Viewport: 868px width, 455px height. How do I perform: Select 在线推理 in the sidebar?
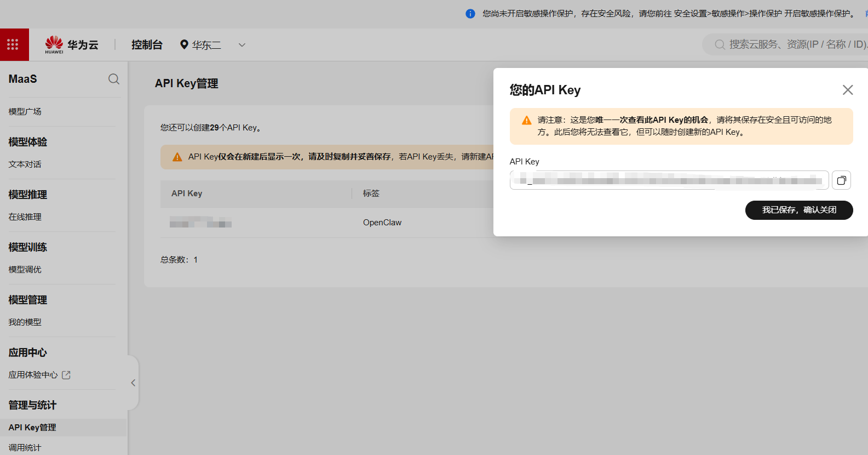[25, 217]
